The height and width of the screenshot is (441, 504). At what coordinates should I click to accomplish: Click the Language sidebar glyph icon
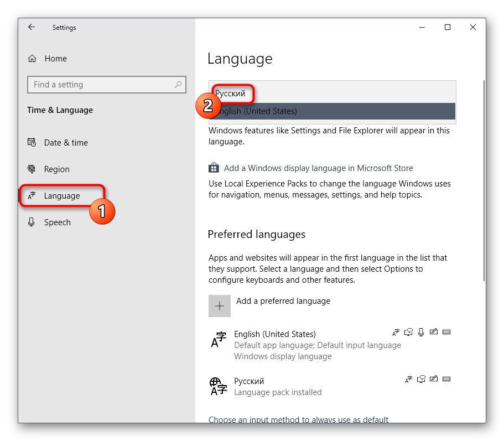[x=32, y=195]
